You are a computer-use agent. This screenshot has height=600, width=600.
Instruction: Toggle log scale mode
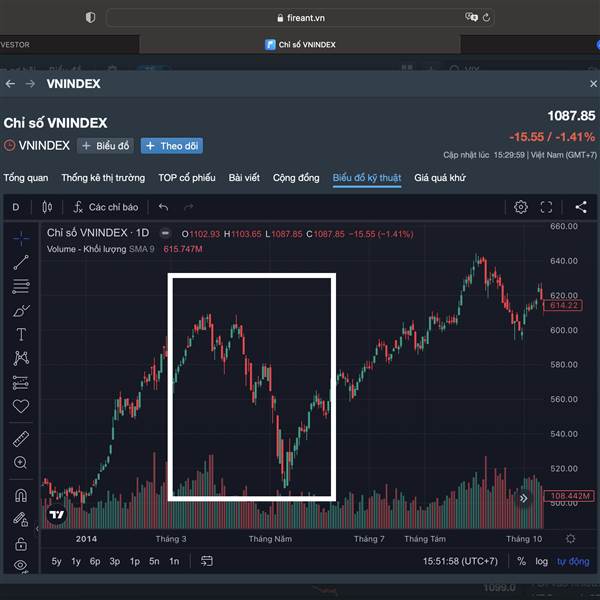pyautogui.click(x=541, y=561)
